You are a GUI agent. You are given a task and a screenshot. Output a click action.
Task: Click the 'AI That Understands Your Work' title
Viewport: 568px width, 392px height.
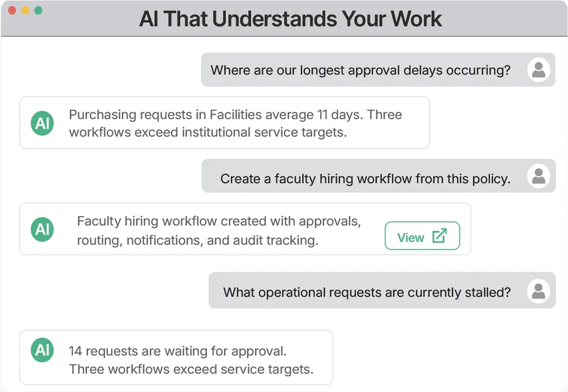pyautogui.click(x=290, y=19)
